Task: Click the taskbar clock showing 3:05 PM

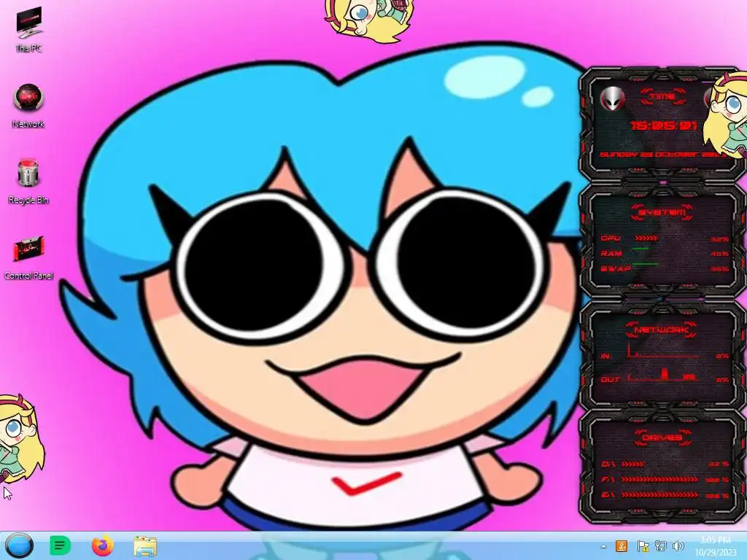Action: pyautogui.click(x=716, y=546)
